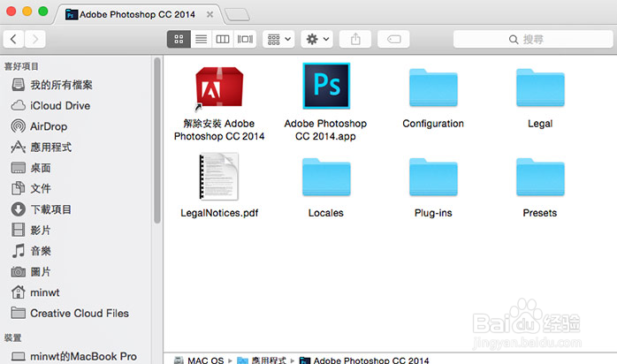The height and width of the screenshot is (364, 617).
Task: Select the Legal folder
Action: click(540, 87)
